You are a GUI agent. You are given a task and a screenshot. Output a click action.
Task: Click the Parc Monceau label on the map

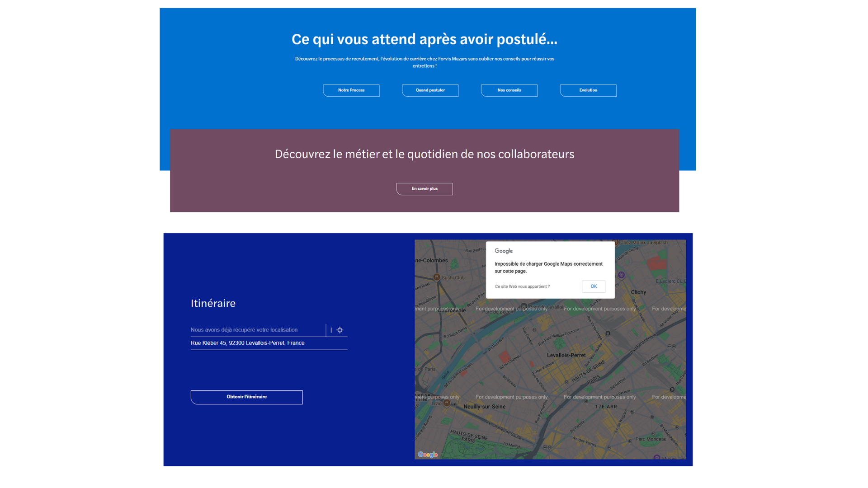[651, 439]
